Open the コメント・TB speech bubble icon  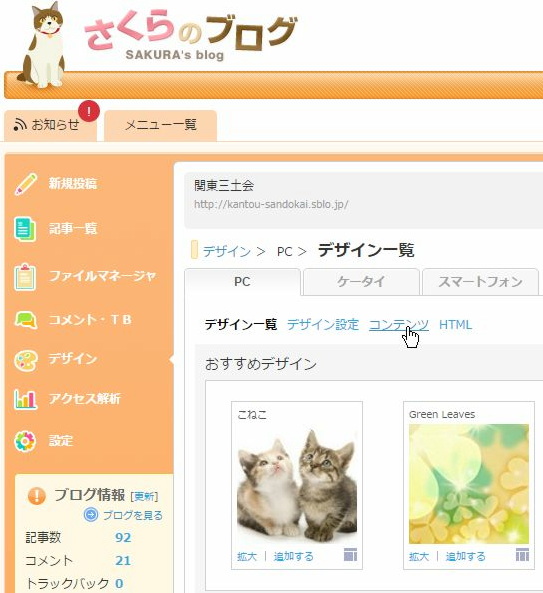coord(25,320)
